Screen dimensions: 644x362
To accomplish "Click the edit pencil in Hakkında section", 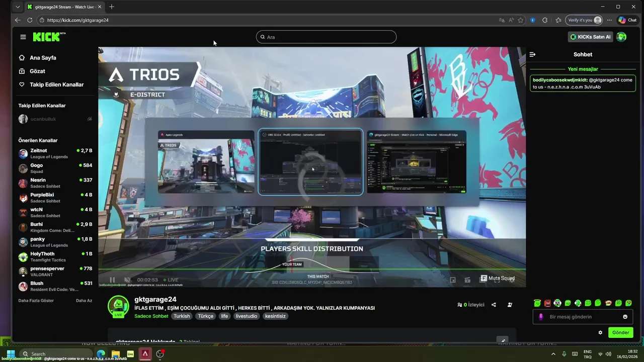I will (502, 340).
